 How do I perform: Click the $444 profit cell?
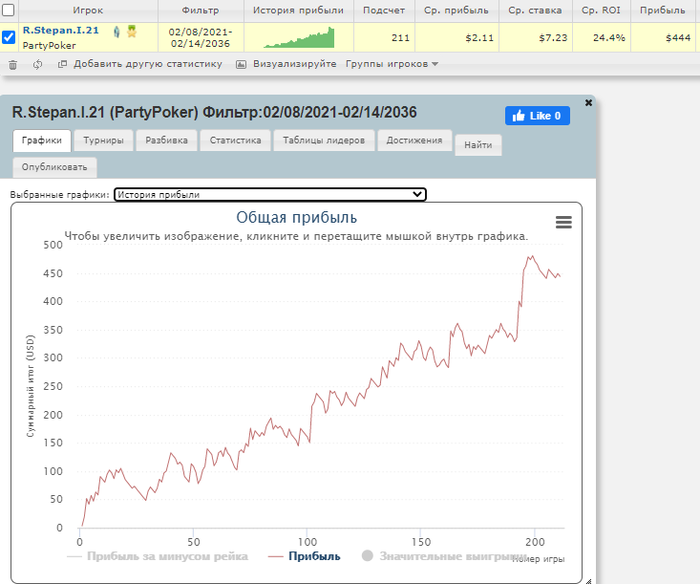coord(663,38)
